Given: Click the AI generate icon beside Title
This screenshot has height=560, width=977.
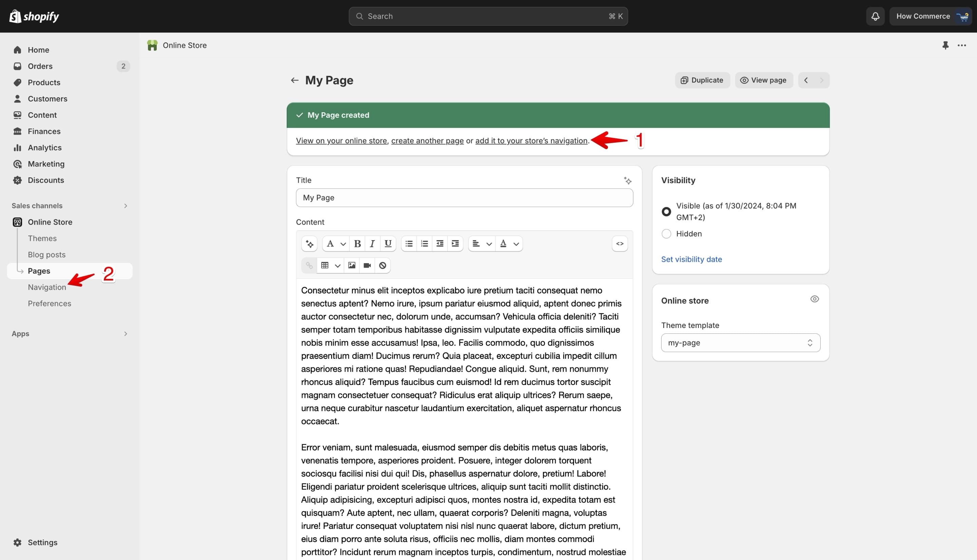Looking at the screenshot, I should (x=627, y=180).
